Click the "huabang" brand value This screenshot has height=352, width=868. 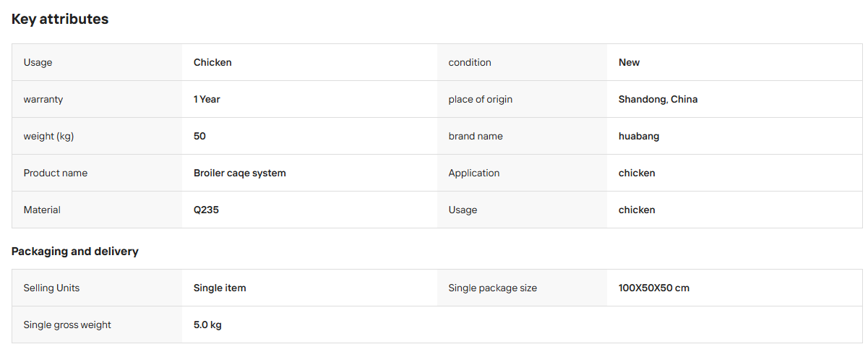(x=639, y=136)
